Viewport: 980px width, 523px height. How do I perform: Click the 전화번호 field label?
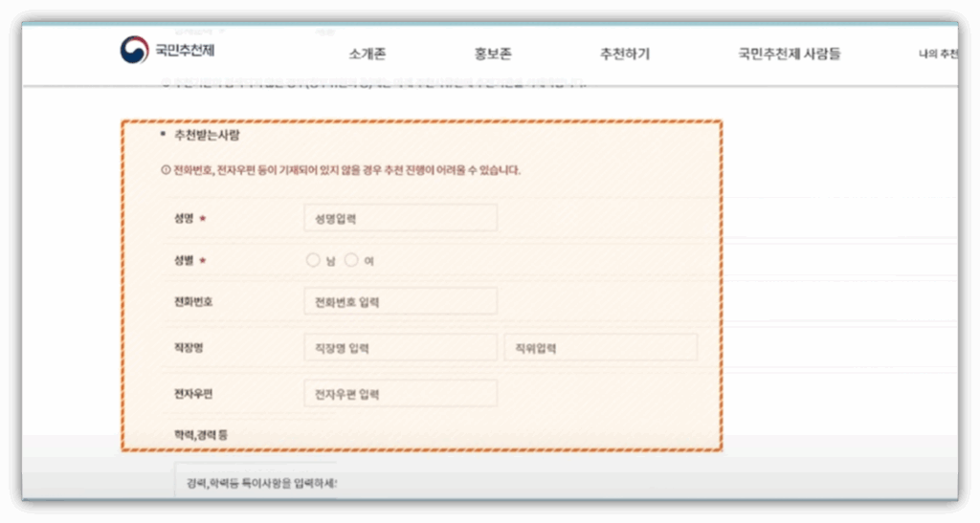point(193,301)
